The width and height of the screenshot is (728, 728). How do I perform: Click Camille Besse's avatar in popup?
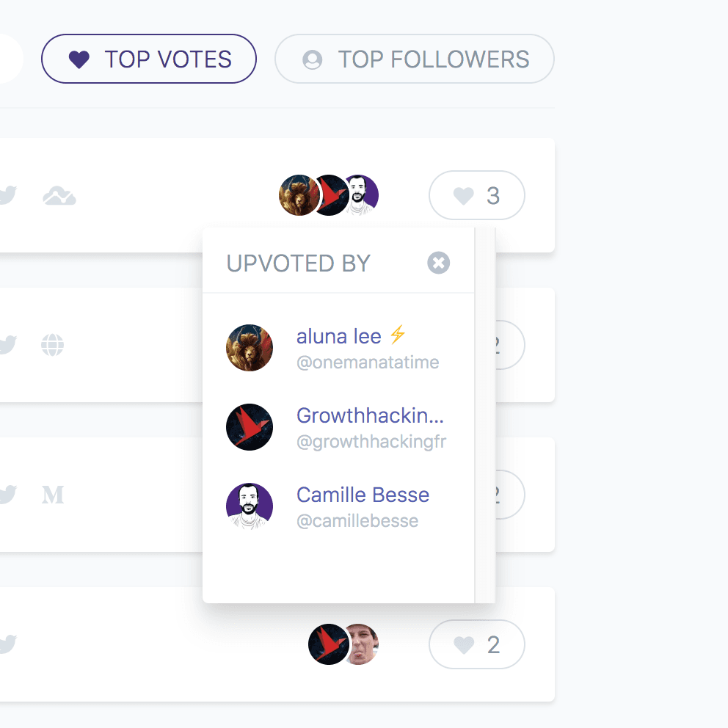click(x=250, y=506)
